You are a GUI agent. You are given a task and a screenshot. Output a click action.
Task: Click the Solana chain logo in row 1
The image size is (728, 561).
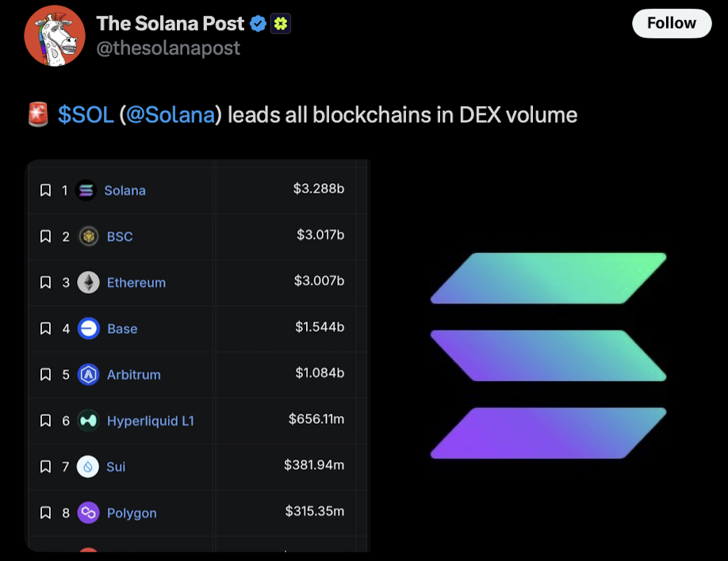[x=86, y=190]
